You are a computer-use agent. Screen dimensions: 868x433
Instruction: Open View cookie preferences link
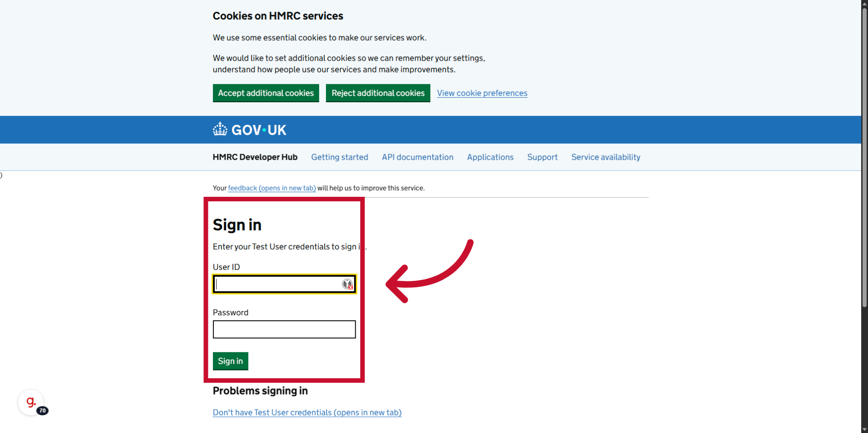coord(482,93)
